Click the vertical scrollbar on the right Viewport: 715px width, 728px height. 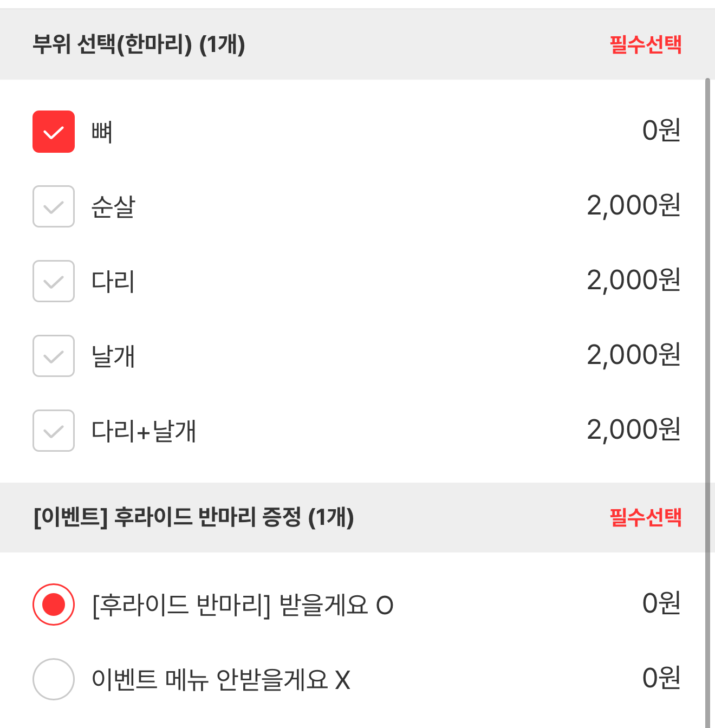click(707, 379)
